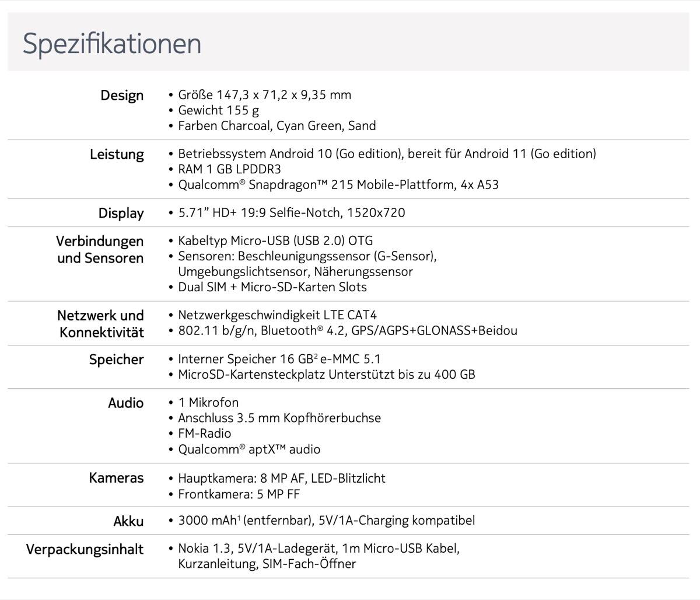Viewport: 700px width, 600px height.
Task: Select the Leistung section label
Action: click(117, 154)
